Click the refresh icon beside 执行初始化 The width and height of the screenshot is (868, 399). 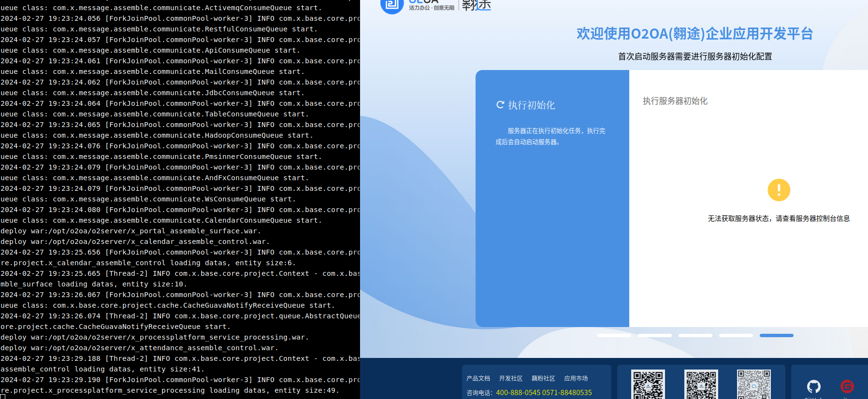coord(500,105)
